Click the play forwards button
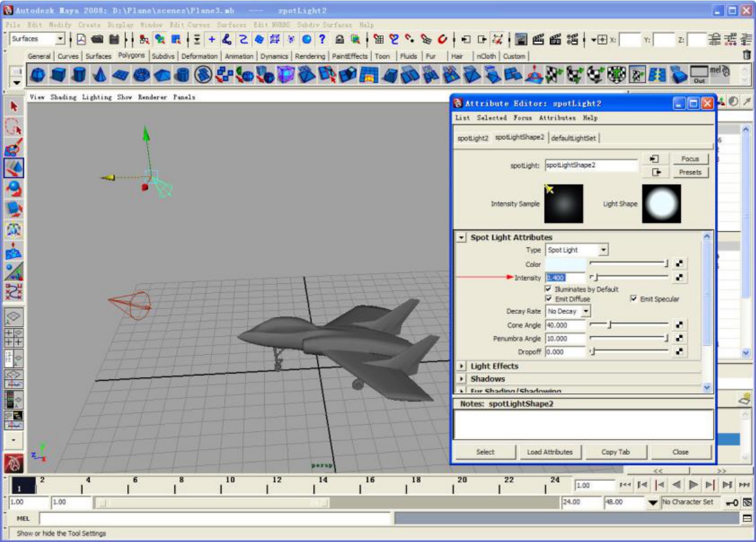The height and width of the screenshot is (542, 756). point(693,485)
